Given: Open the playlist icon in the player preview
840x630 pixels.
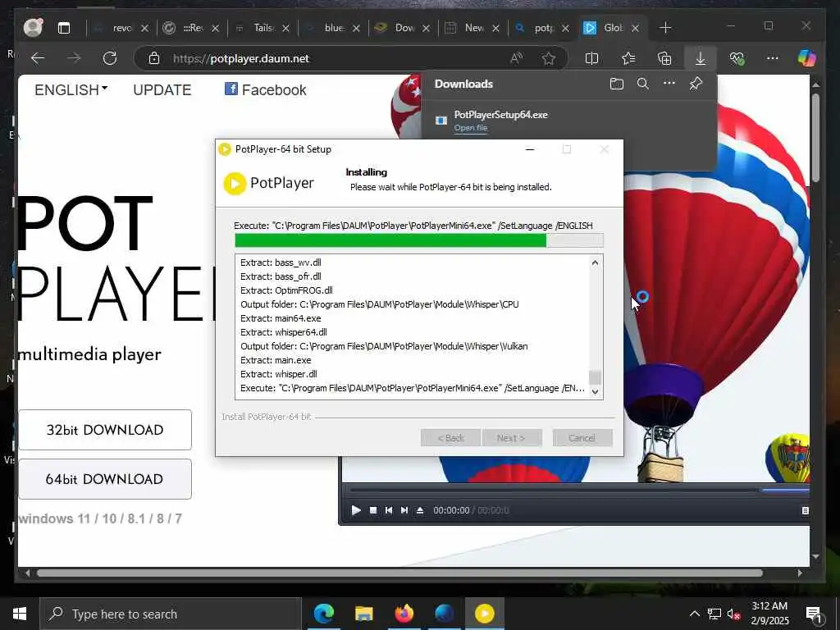Looking at the screenshot, I should coord(806,510).
